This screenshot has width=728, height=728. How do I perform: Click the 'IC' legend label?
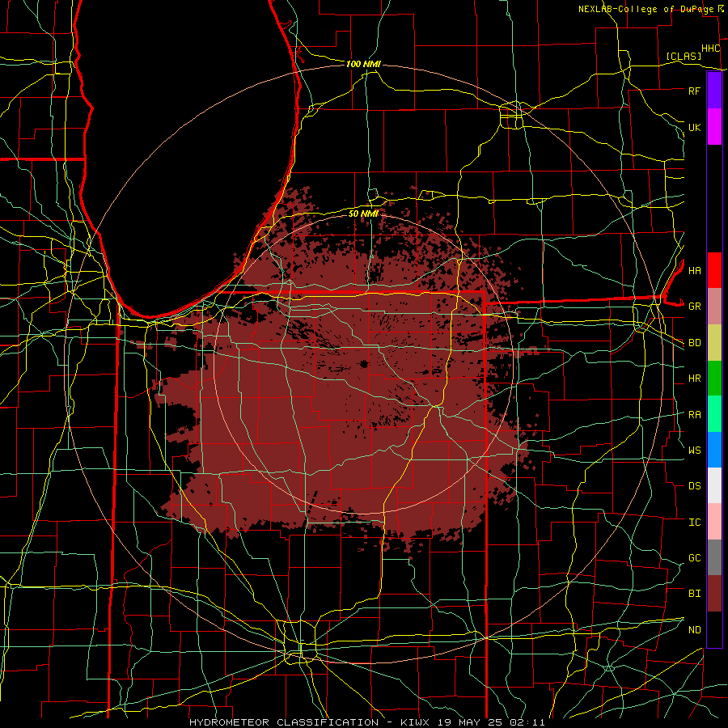[x=694, y=523]
